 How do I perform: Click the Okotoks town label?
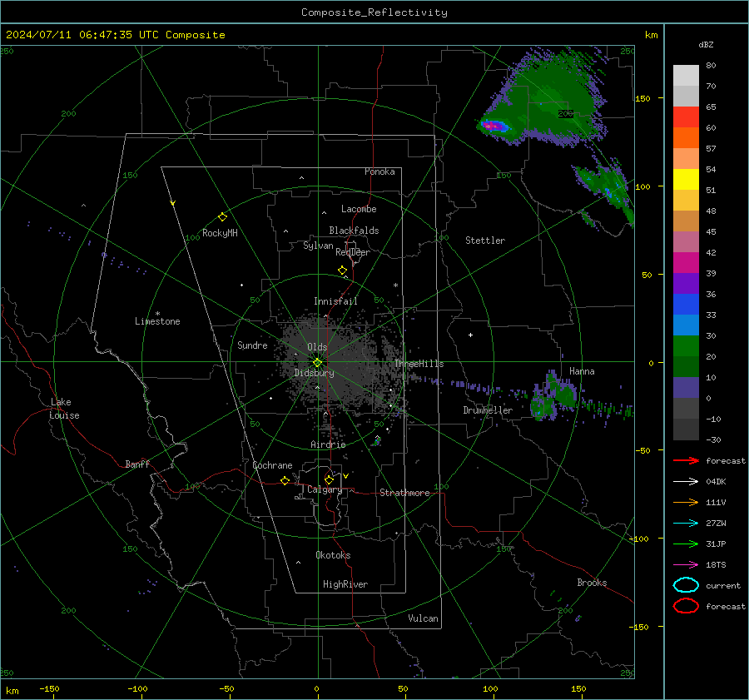tap(333, 555)
